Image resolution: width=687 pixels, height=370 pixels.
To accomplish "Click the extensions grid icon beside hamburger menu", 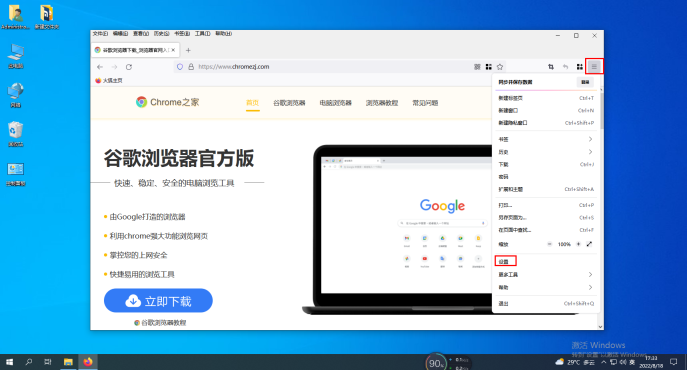I will pos(580,67).
